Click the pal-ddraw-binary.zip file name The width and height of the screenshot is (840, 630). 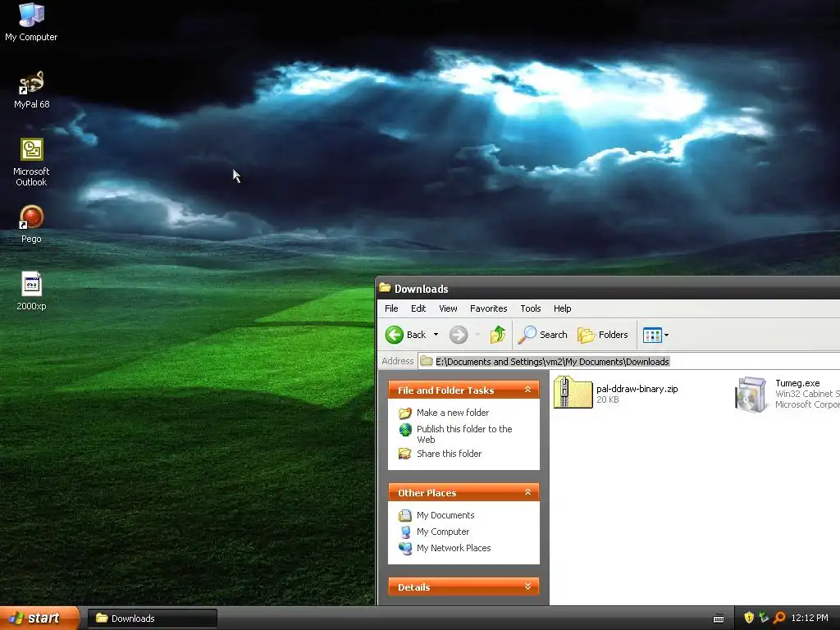coord(637,389)
